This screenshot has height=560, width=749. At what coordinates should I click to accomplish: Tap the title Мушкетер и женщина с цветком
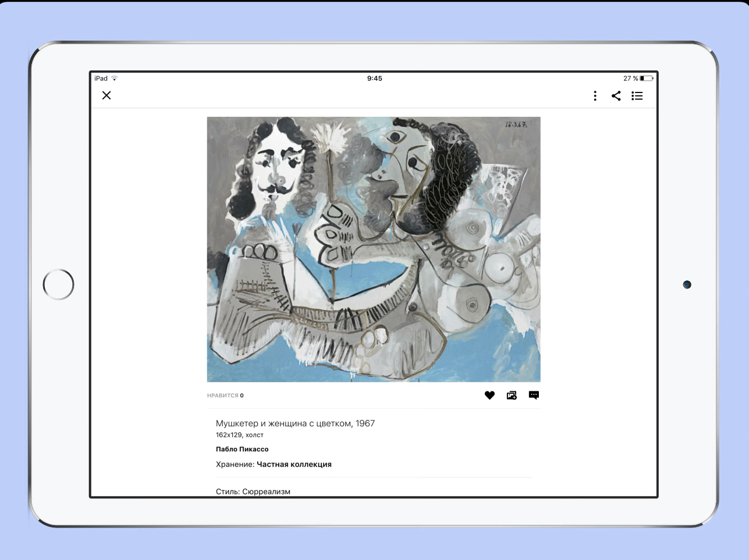(295, 423)
